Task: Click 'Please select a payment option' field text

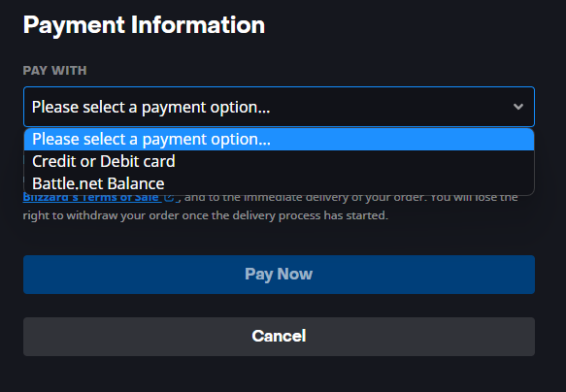Action: pyautogui.click(x=150, y=107)
